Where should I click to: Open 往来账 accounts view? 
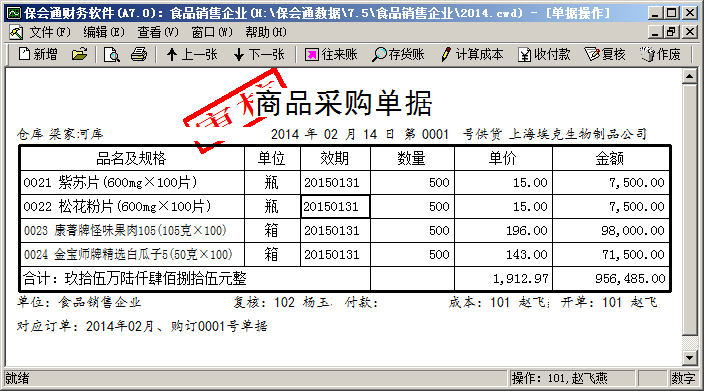[331, 54]
